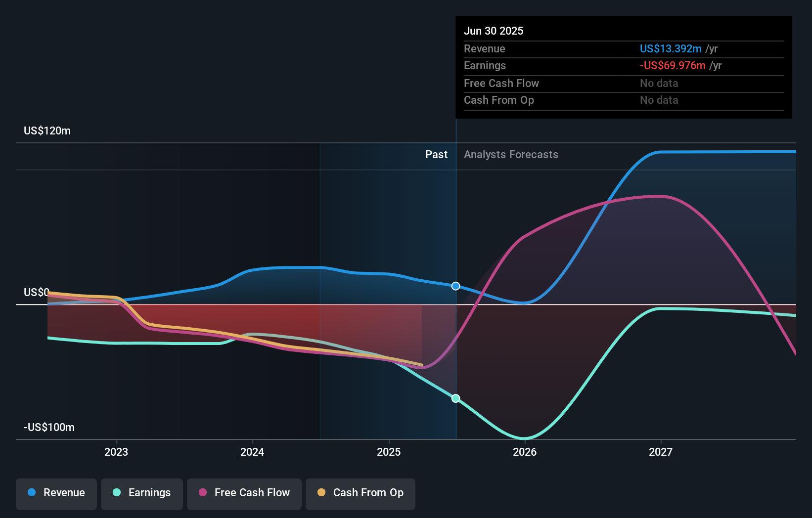Click the 2023 x-axis label
This screenshot has height=518, width=812.
coord(116,452)
